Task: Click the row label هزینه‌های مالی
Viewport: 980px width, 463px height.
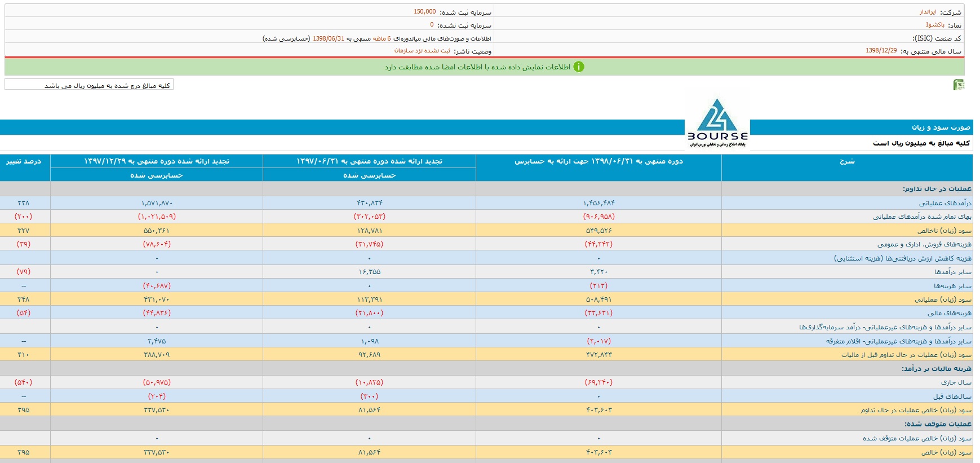Action: 950,313
